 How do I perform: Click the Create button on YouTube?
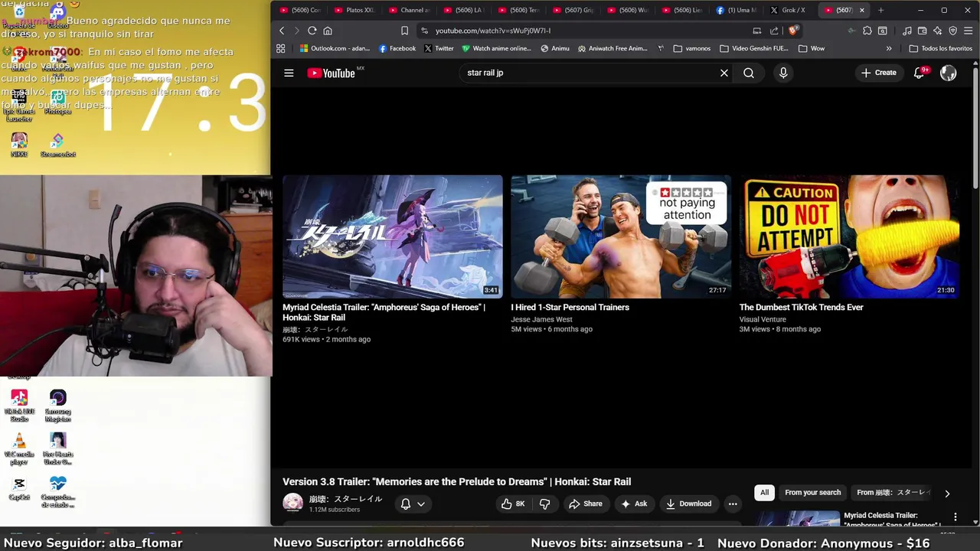(x=879, y=73)
